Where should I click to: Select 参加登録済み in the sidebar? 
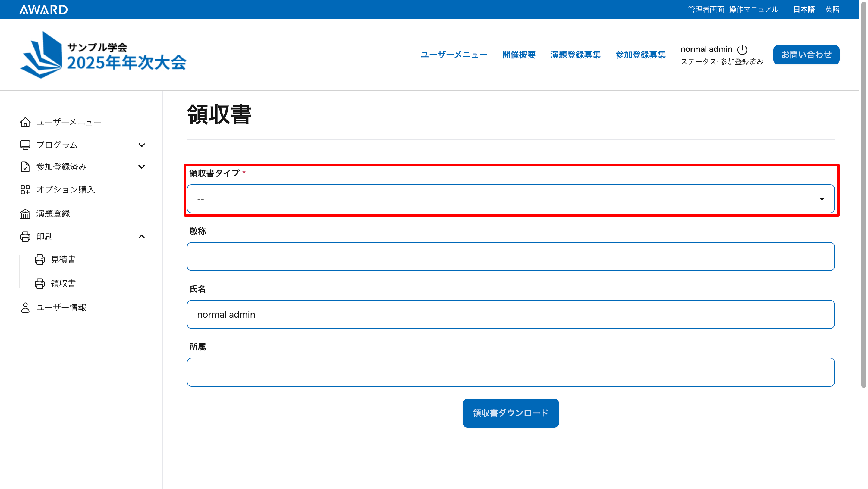coord(61,167)
